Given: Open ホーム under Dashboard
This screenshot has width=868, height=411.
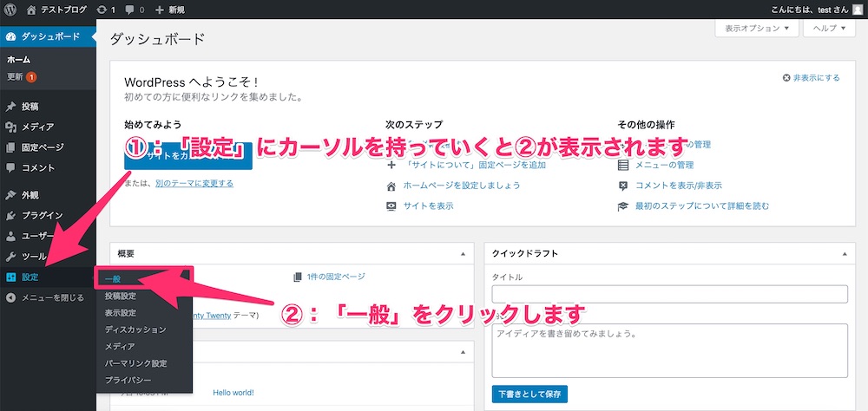Looking at the screenshot, I should (x=19, y=60).
